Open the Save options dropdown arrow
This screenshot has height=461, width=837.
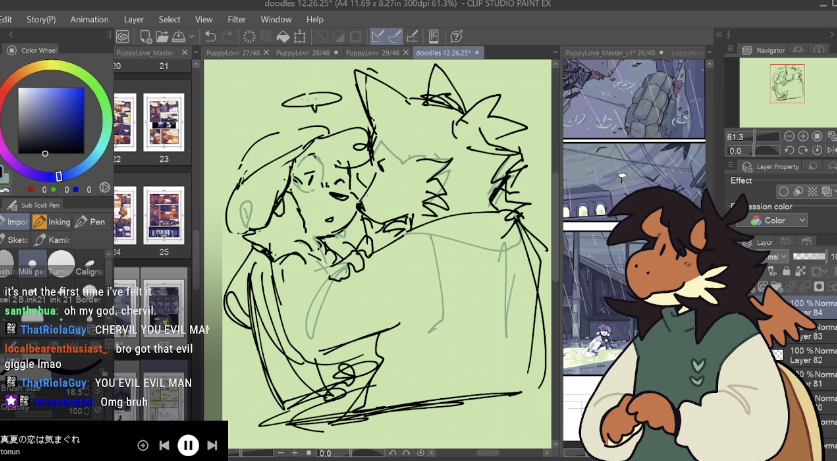(191, 36)
